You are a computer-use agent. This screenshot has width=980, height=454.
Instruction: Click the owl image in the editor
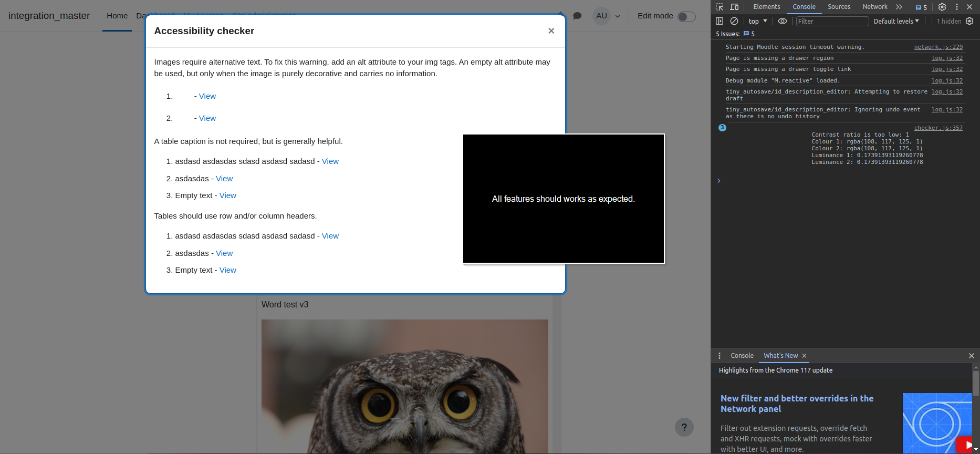click(404, 386)
